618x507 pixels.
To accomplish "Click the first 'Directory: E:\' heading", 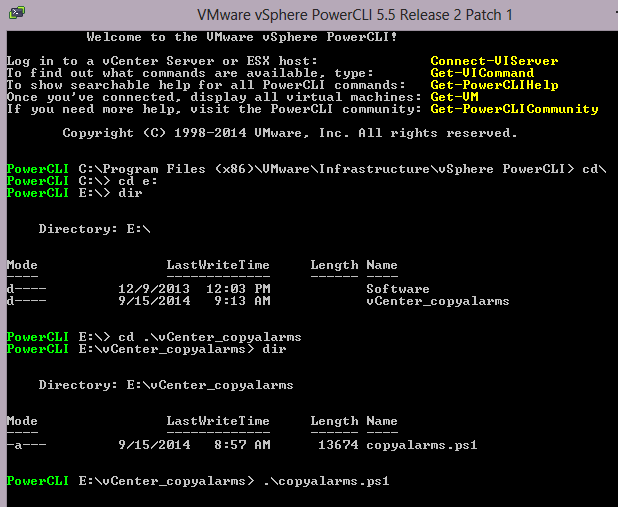I will click(x=94, y=229).
